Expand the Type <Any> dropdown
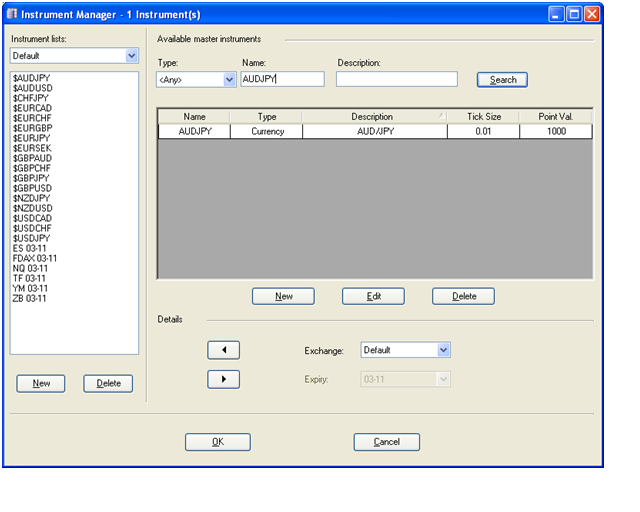The image size is (640, 512). coord(229,80)
